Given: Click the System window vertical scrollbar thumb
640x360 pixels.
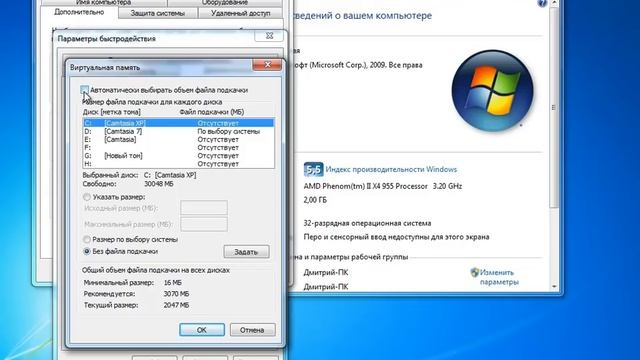Looking at the screenshot, I should pos(553,107).
